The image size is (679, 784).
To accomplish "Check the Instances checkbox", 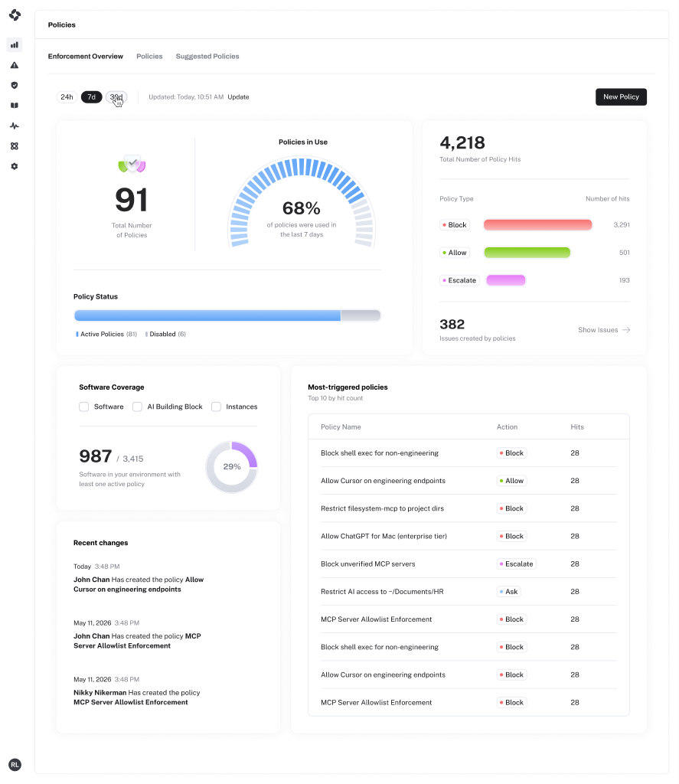I will tap(216, 407).
